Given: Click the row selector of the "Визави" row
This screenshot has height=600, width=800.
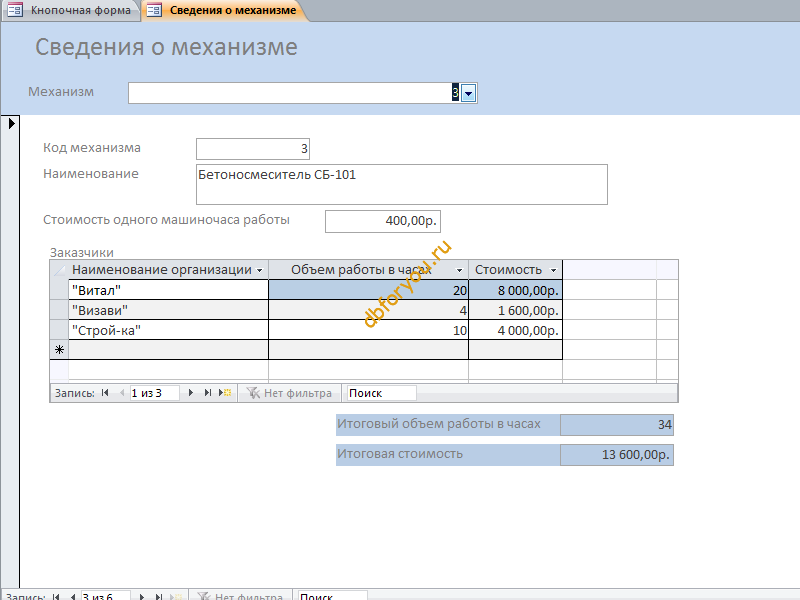Looking at the screenshot, I should click(59, 310).
